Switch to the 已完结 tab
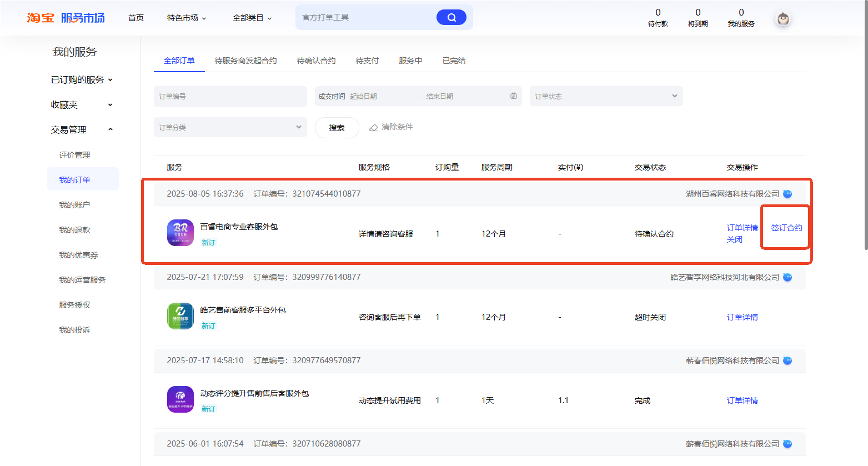The width and height of the screenshot is (868, 466). coord(453,61)
